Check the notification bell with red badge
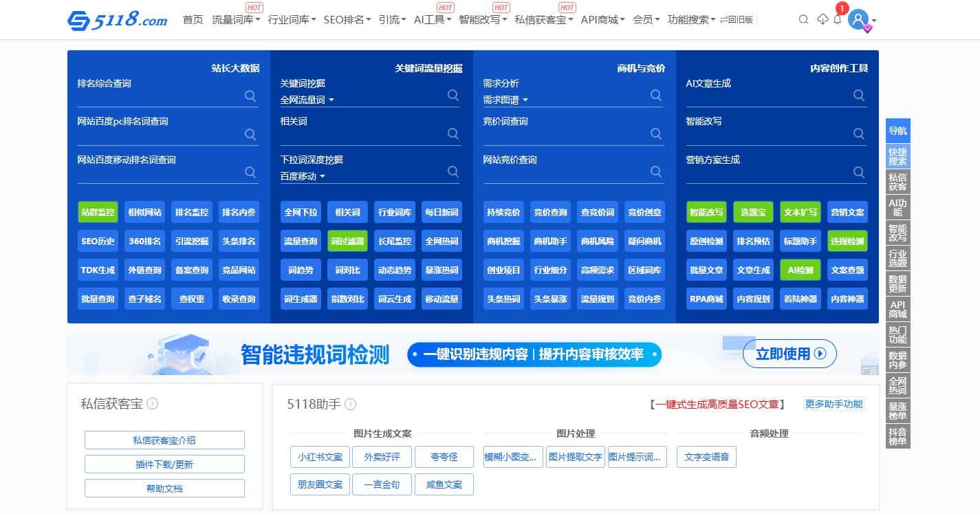 pyautogui.click(x=838, y=20)
